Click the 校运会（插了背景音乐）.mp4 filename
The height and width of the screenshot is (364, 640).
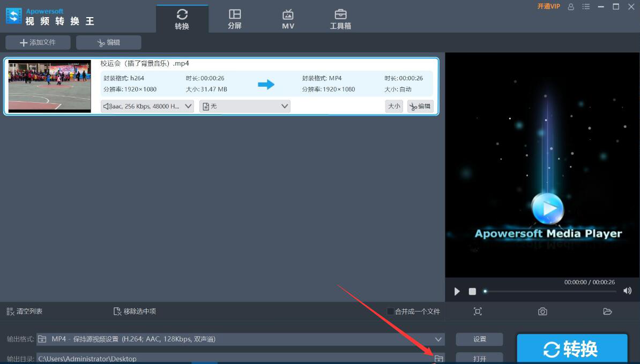click(145, 63)
